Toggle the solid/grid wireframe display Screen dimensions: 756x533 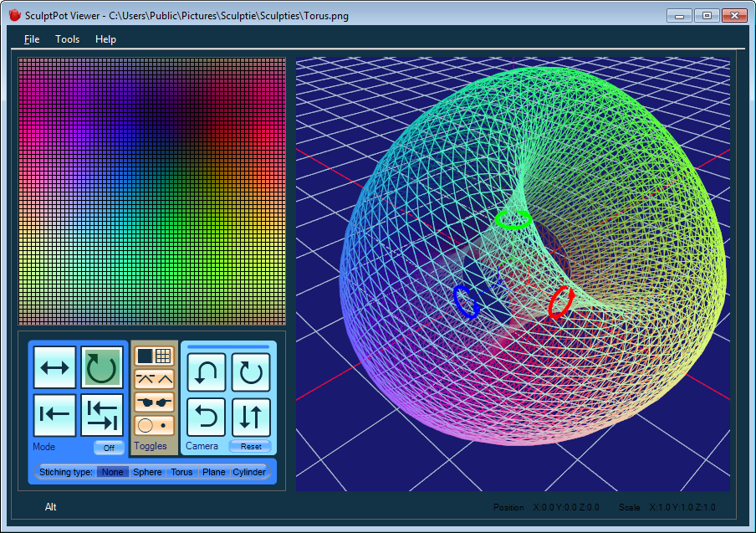154,356
